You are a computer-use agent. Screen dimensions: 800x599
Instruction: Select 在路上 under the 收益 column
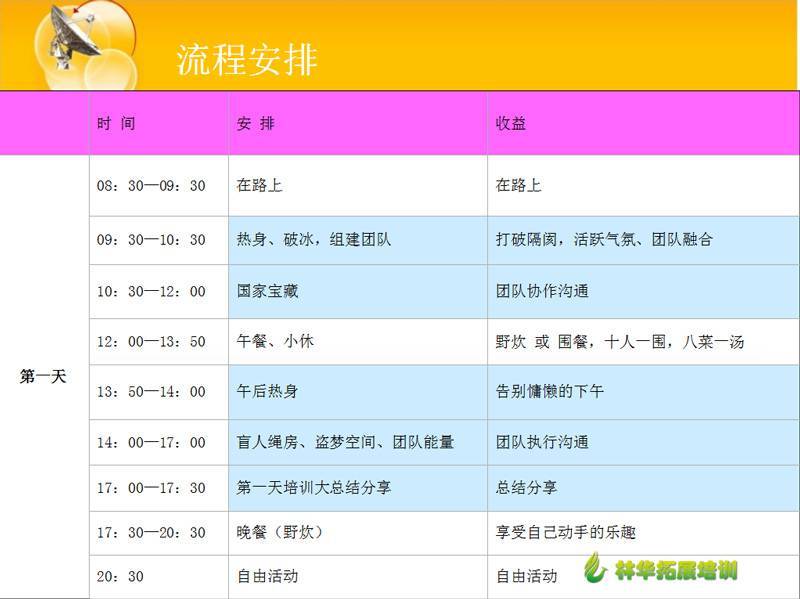(x=643, y=186)
